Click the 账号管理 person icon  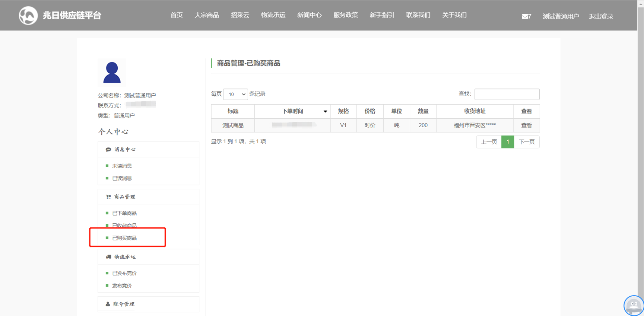coord(108,304)
